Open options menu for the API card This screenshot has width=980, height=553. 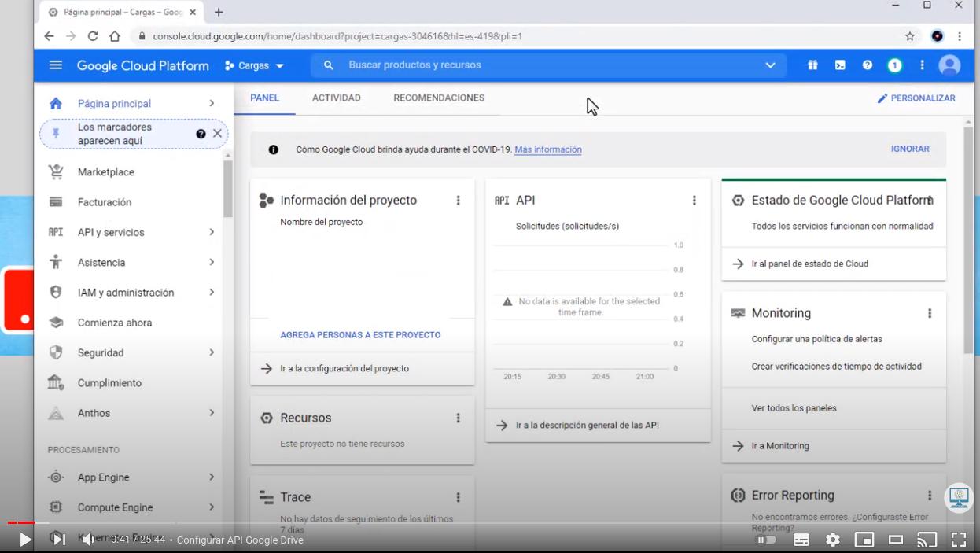point(694,201)
